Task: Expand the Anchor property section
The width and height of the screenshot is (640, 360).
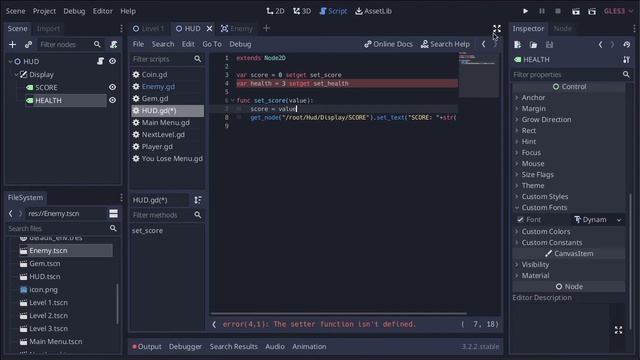Action: coord(533,98)
